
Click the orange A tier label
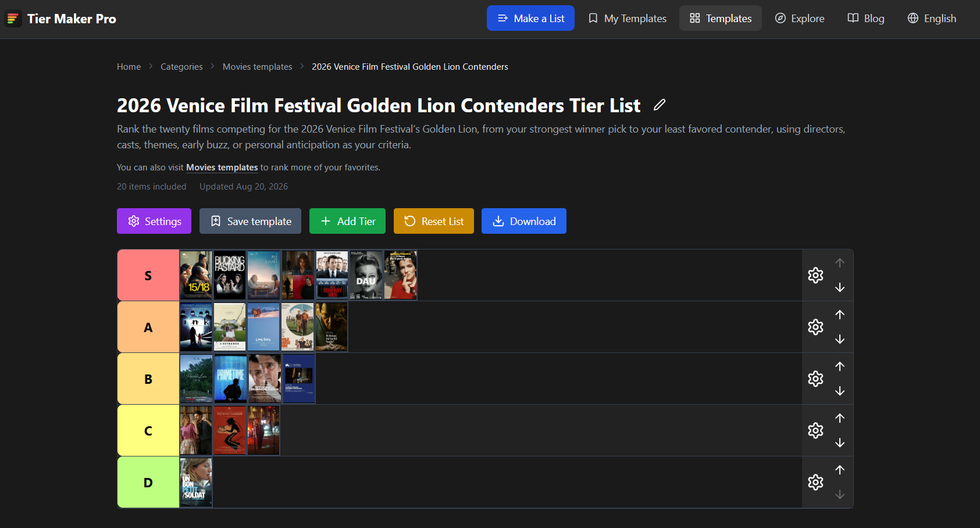148,327
